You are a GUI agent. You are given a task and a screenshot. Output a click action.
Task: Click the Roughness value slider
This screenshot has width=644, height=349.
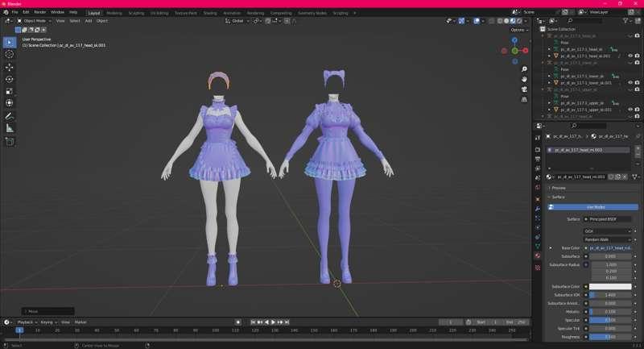[x=610, y=337]
